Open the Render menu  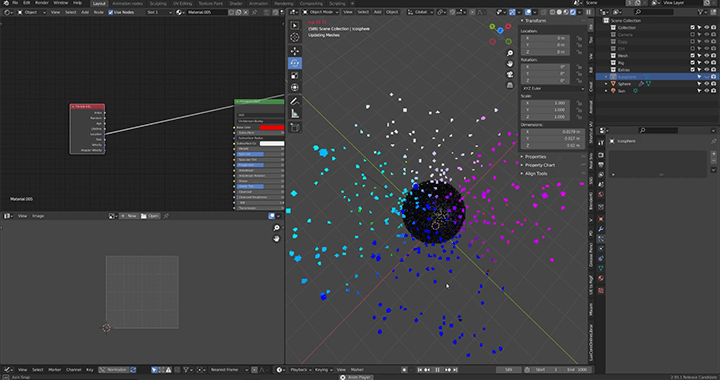click(42, 3)
